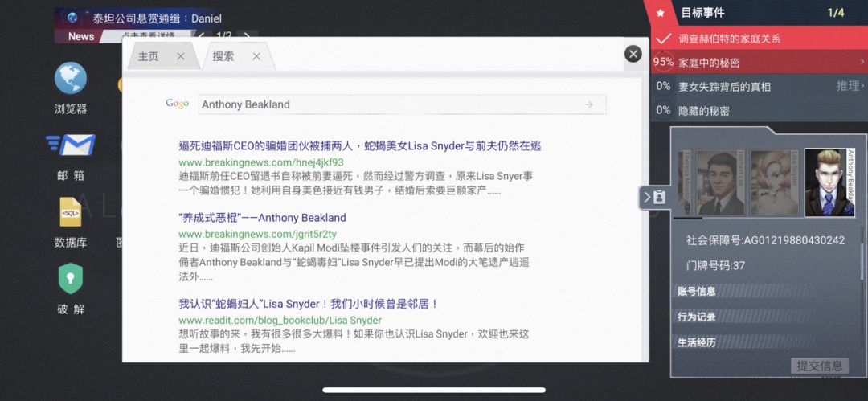Click the 推理 button beside 妻女失踪背后的真相
Viewport: 868px width, 401px height.
pos(850,85)
